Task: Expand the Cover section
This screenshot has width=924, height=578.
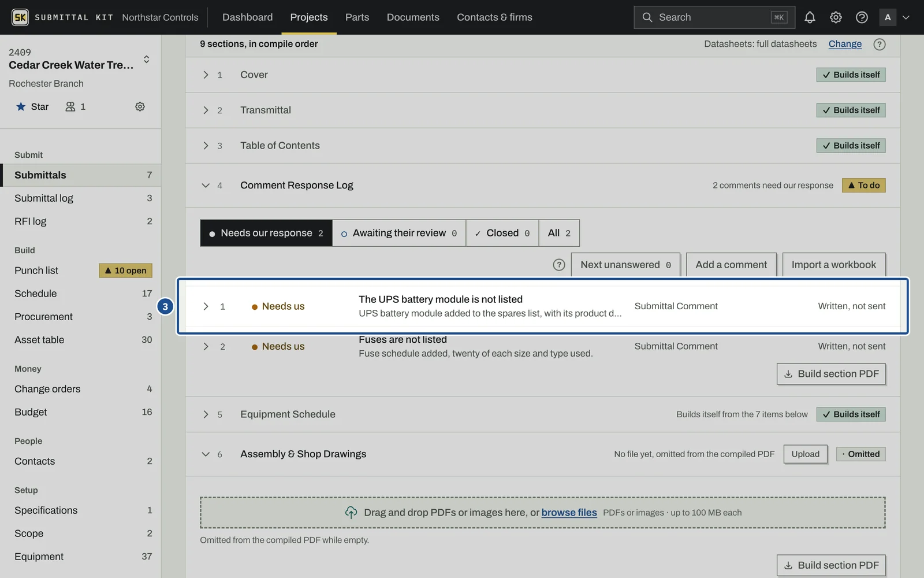Action: click(206, 75)
